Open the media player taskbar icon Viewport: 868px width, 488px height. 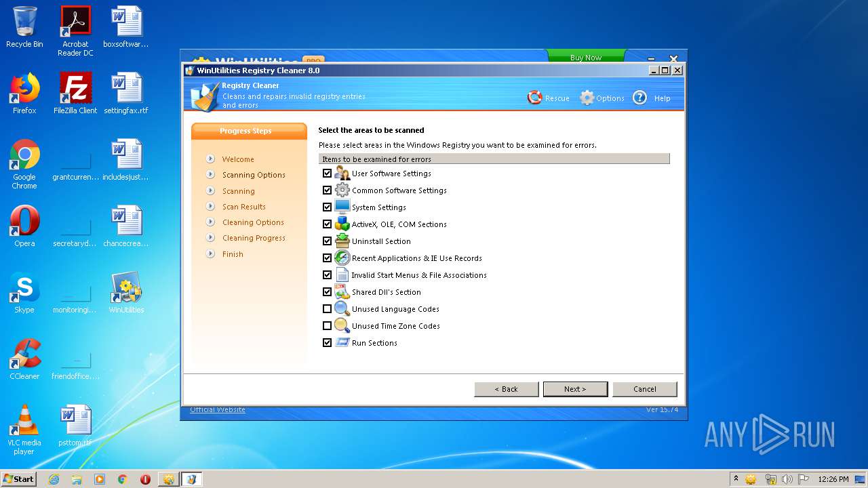100,479
